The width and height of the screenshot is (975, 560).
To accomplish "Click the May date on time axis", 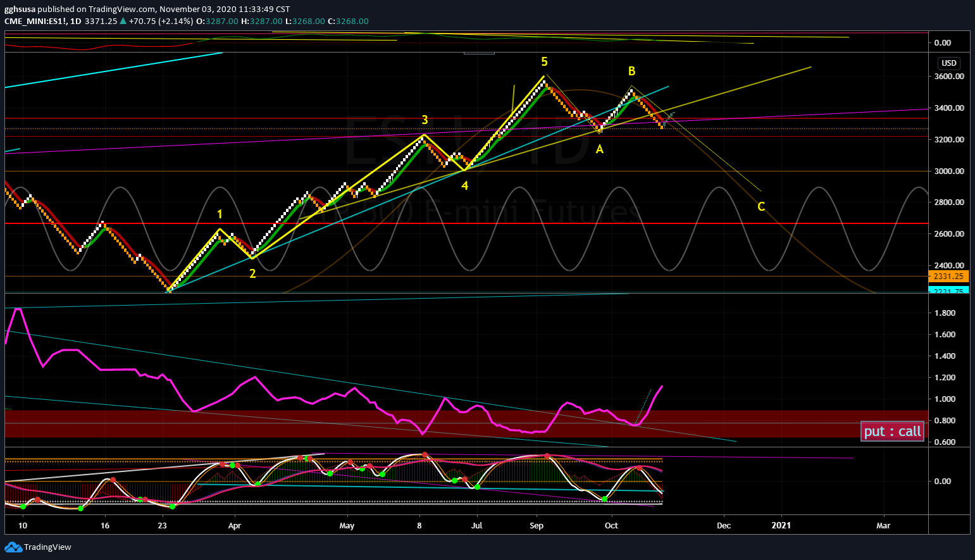I will tap(347, 526).
